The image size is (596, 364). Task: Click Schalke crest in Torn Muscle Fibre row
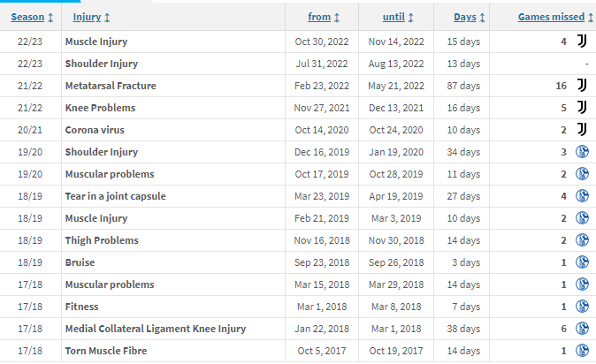pyautogui.click(x=582, y=351)
